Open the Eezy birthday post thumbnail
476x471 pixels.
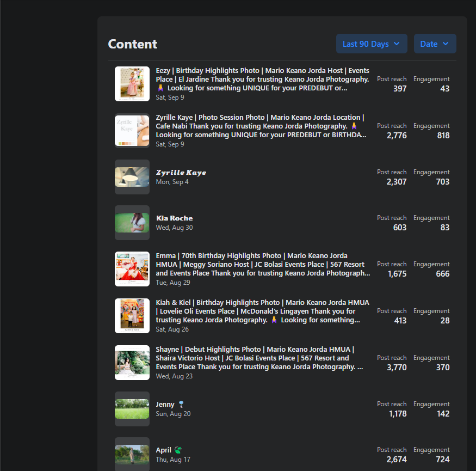pos(132,84)
